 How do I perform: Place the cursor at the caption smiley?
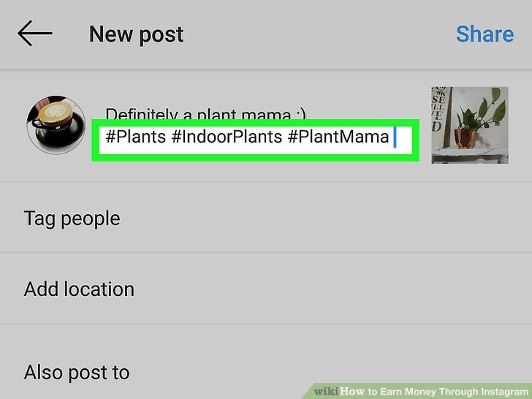(300, 114)
